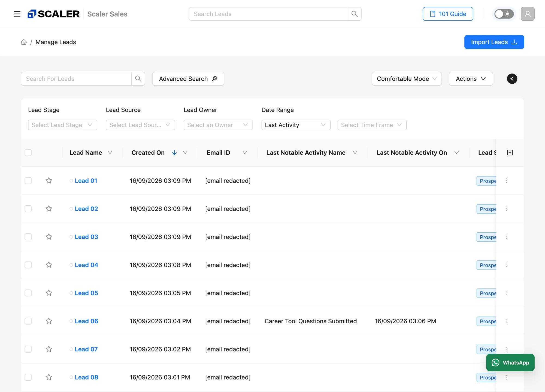This screenshot has height=392, width=545.
Task: Open the Lead 07 link
Action: [86, 349]
